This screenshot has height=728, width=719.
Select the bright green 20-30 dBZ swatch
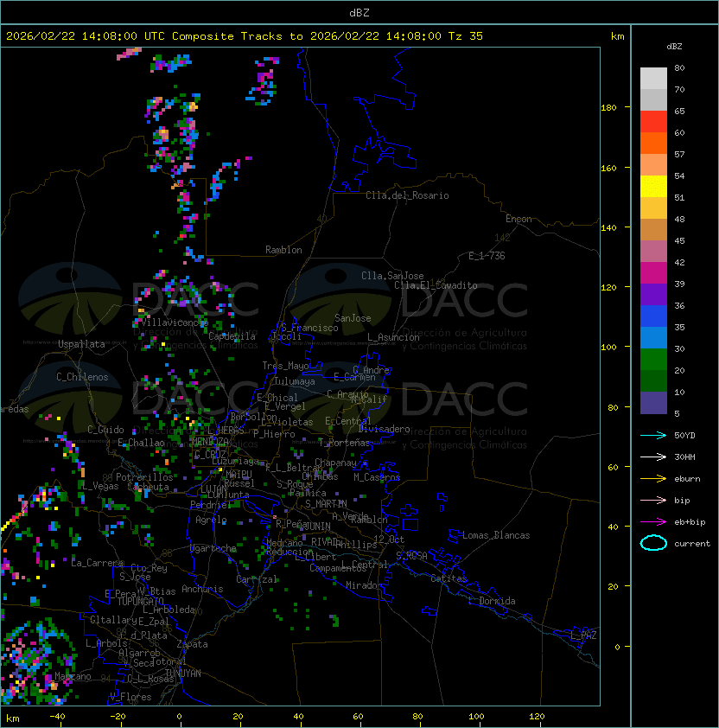tap(653, 360)
